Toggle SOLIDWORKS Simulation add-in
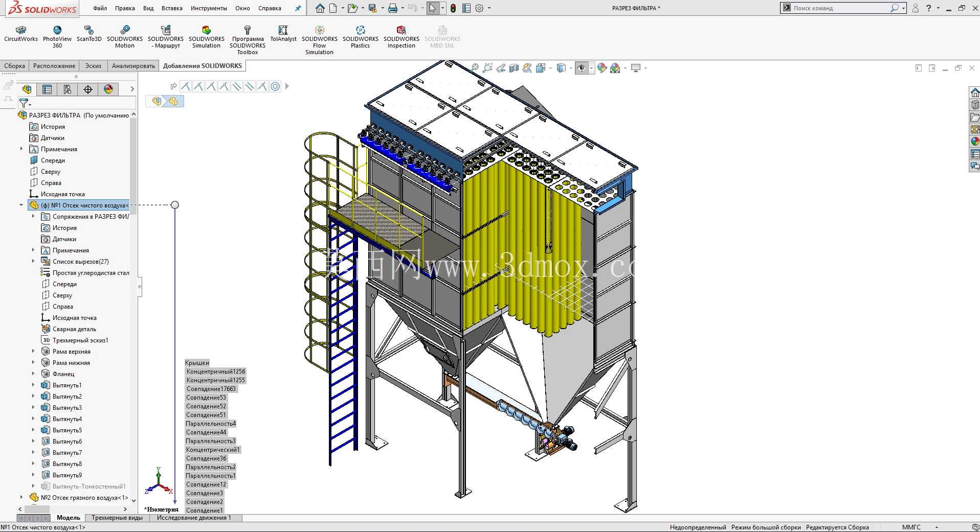Screen dimensions: 980x532 (207, 37)
